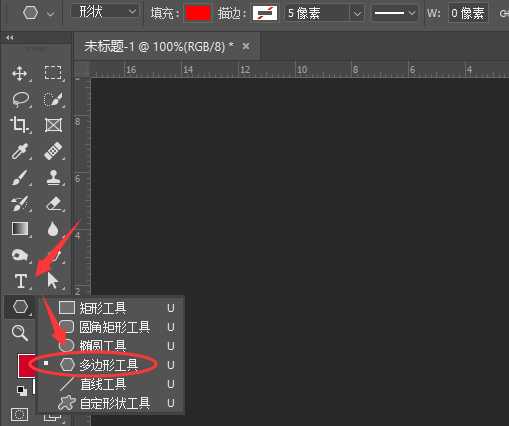Toggle Quick Mask mode
Screen dimensions: 509x426
click(x=19, y=415)
